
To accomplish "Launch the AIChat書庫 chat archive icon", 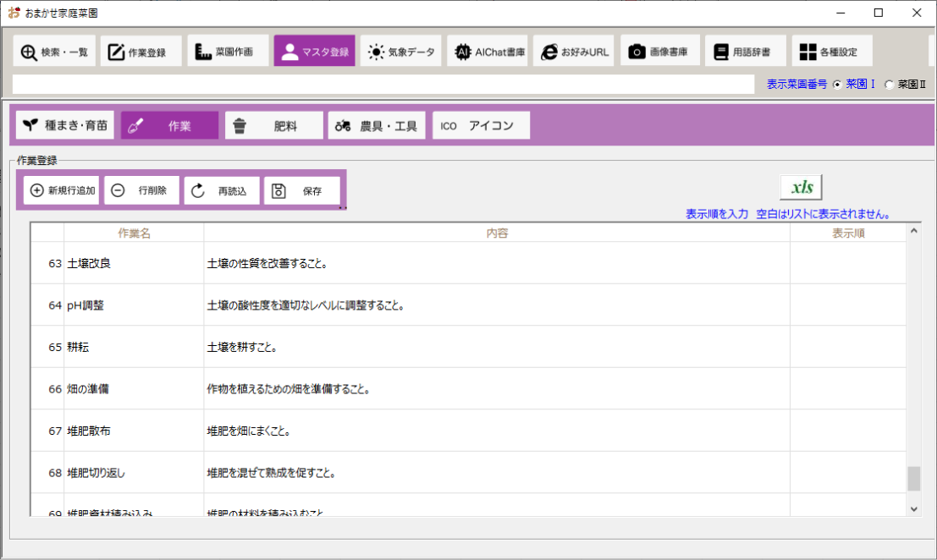I will click(487, 51).
